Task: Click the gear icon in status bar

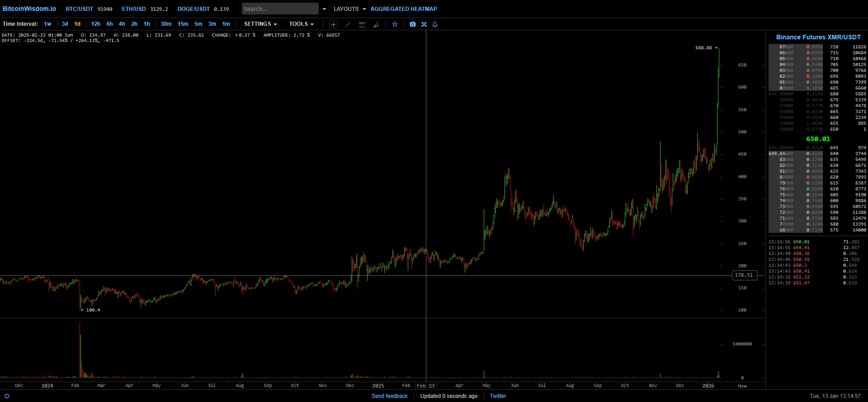Action: click(7, 396)
